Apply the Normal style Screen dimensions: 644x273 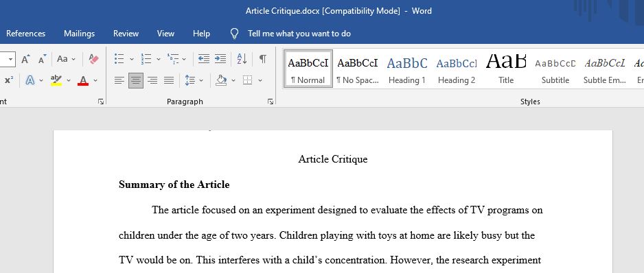(x=308, y=69)
